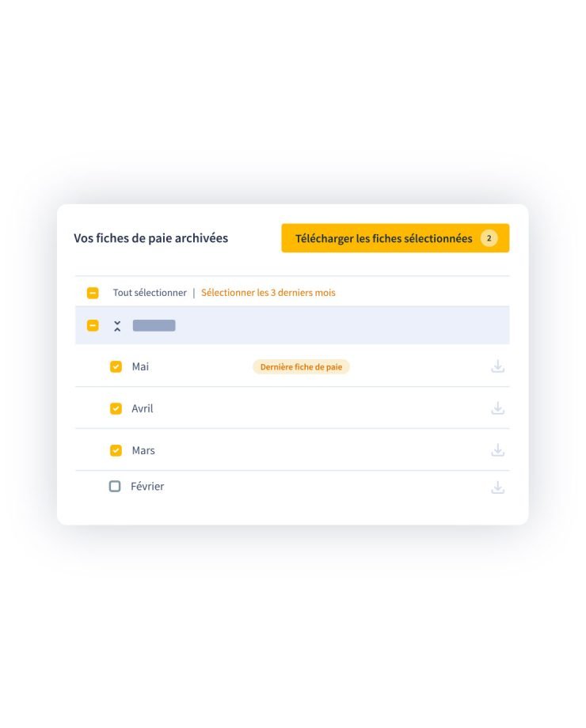This screenshot has width=586, height=728.
Task: Select the Avril month label
Action: click(x=143, y=408)
